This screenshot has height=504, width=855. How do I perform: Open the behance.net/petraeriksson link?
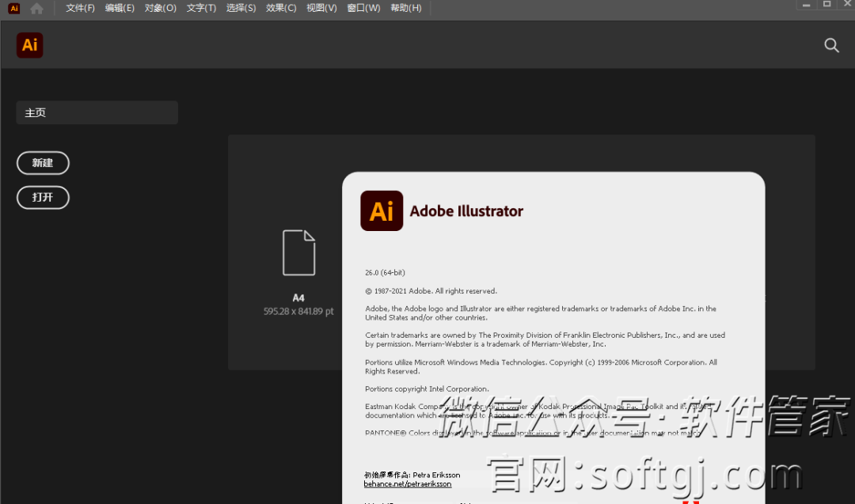(x=408, y=484)
